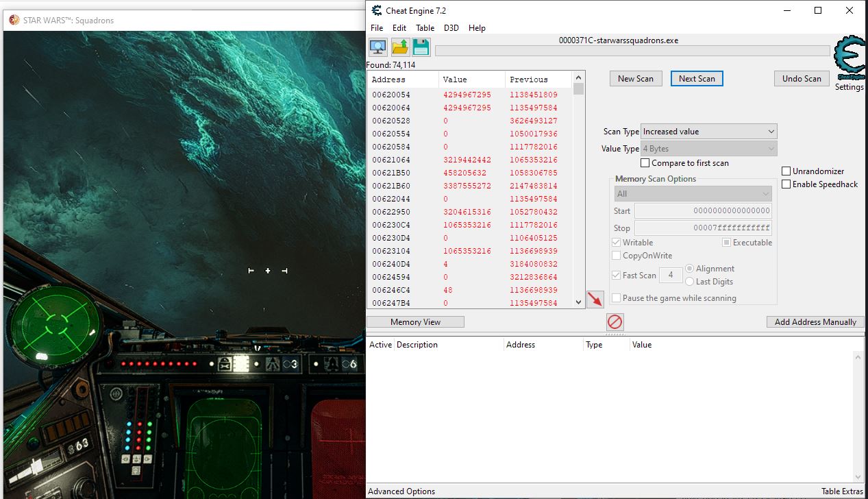The width and height of the screenshot is (868, 499).
Task: Open the Help menu
Action: (x=478, y=28)
